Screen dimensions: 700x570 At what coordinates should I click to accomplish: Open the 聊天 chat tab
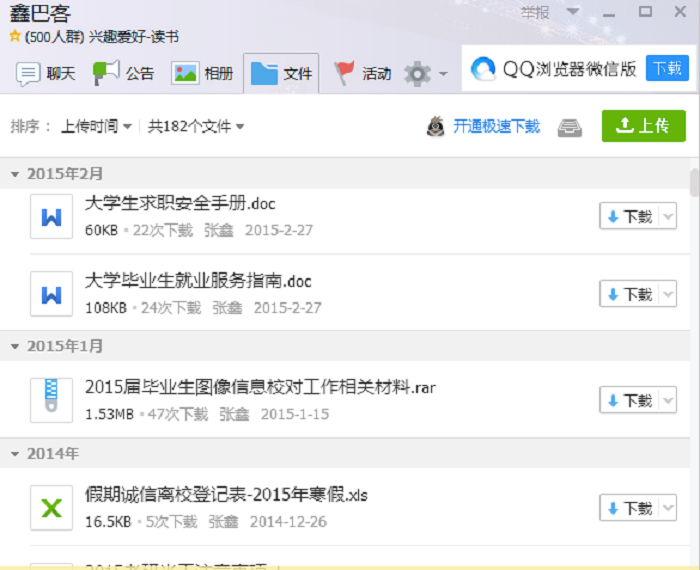46,73
